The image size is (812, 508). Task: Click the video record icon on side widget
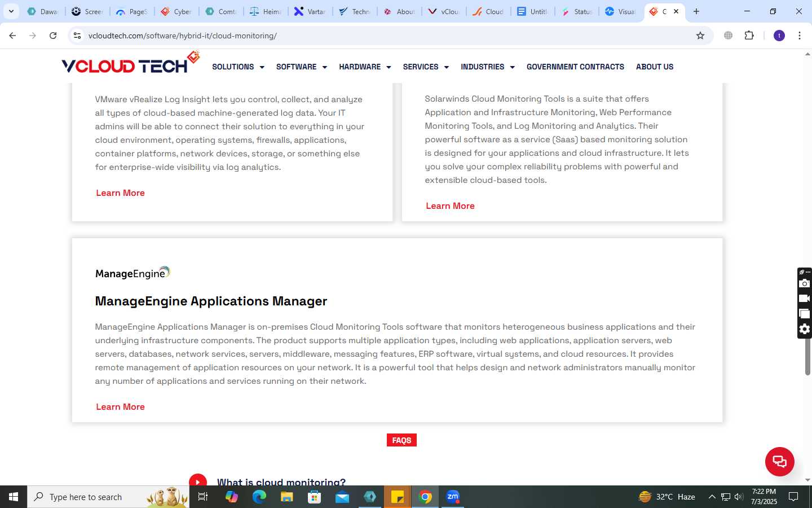(x=805, y=299)
